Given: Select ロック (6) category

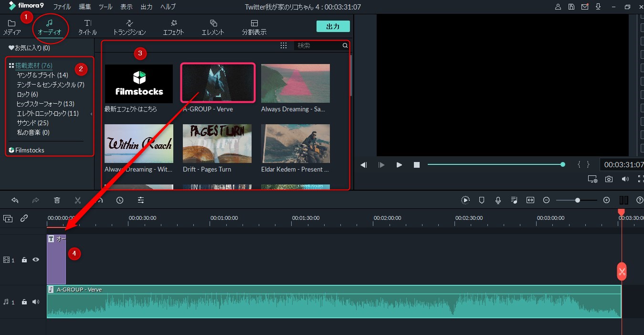Looking at the screenshot, I should pos(27,94).
